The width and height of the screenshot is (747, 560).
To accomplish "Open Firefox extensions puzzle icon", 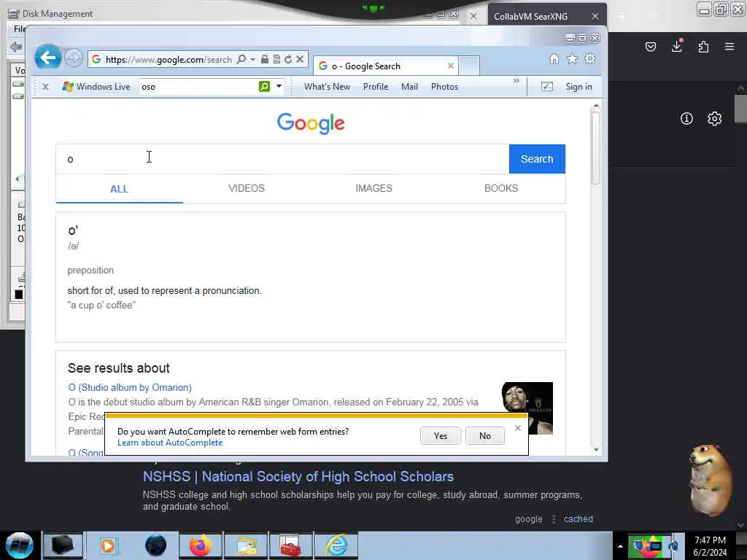I will click(x=703, y=47).
